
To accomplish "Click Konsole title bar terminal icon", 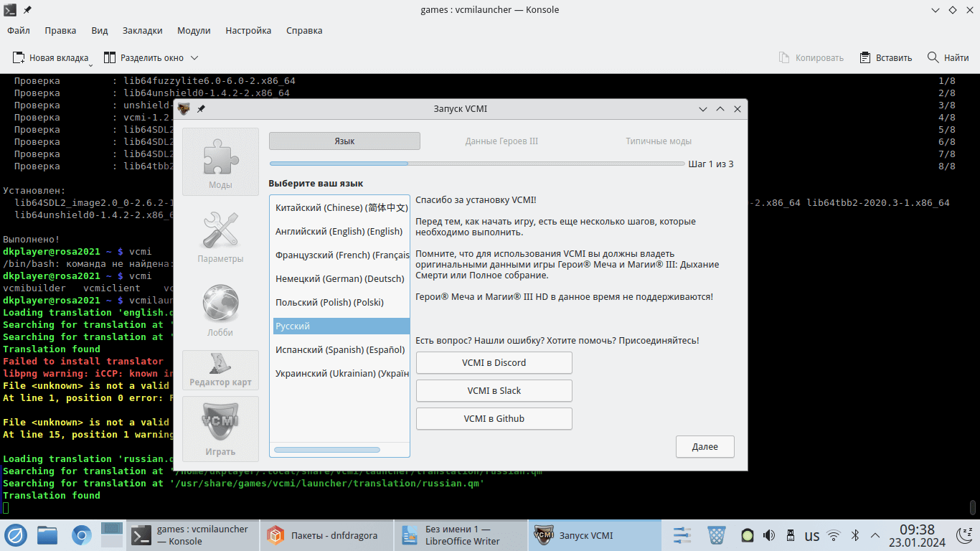I will [10, 10].
